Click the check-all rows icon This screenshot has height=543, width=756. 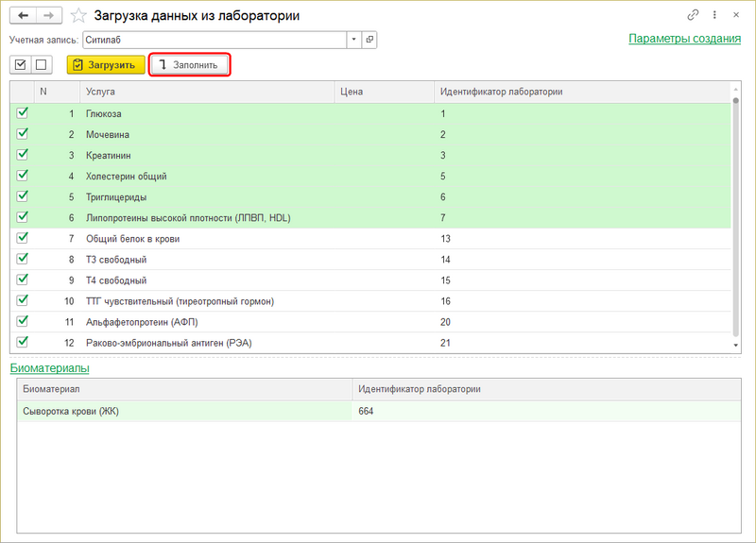[x=21, y=64]
